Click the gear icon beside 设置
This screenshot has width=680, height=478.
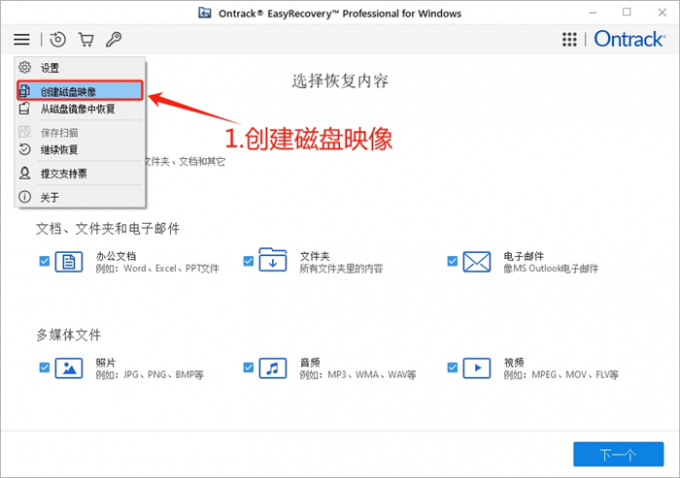coord(25,67)
